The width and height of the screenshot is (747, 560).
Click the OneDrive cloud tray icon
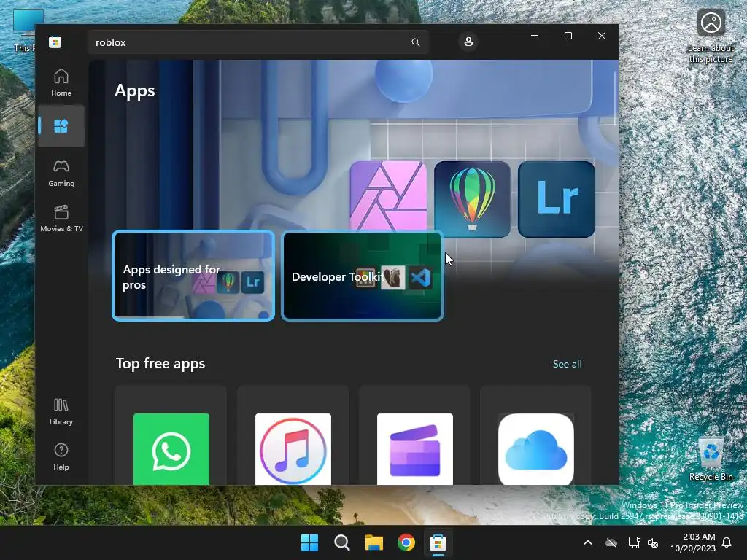pyautogui.click(x=611, y=542)
